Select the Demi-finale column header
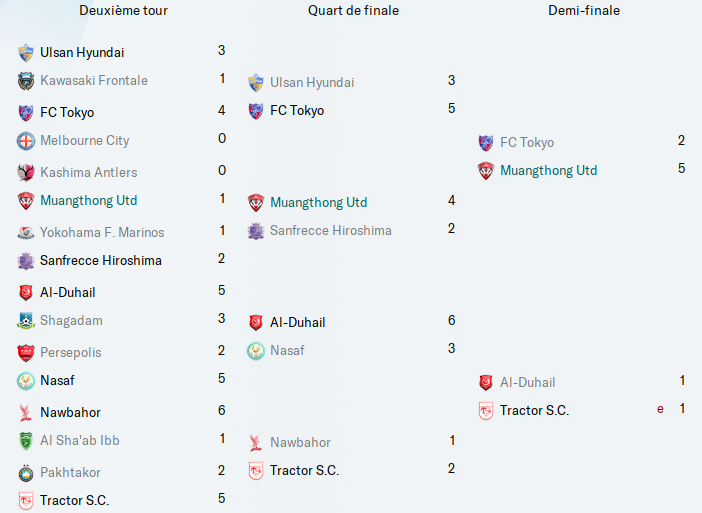This screenshot has width=702, height=513. tap(584, 11)
